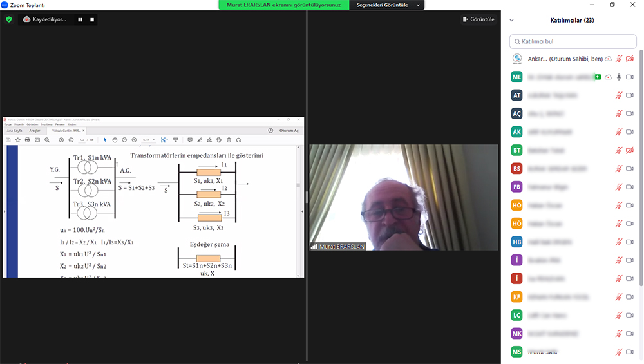Select Murat ERARSLAN's video thumbnail
The height and width of the screenshot is (364, 644).
tap(404, 197)
